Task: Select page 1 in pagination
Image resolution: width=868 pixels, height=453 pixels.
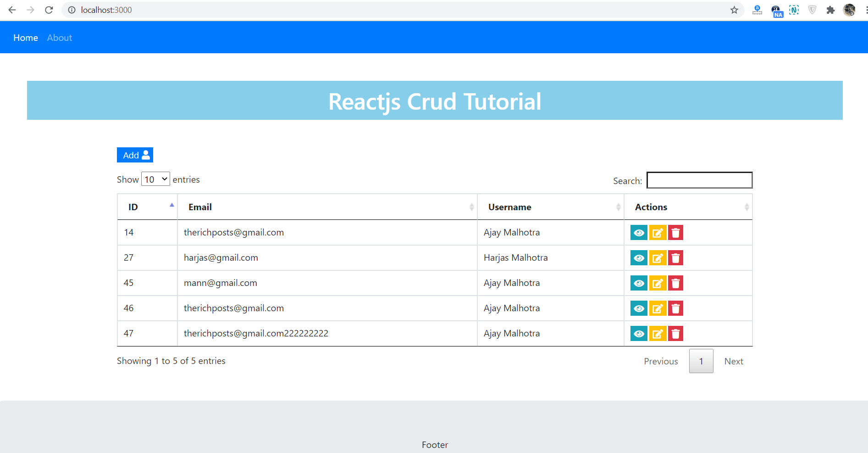Action: 701,361
